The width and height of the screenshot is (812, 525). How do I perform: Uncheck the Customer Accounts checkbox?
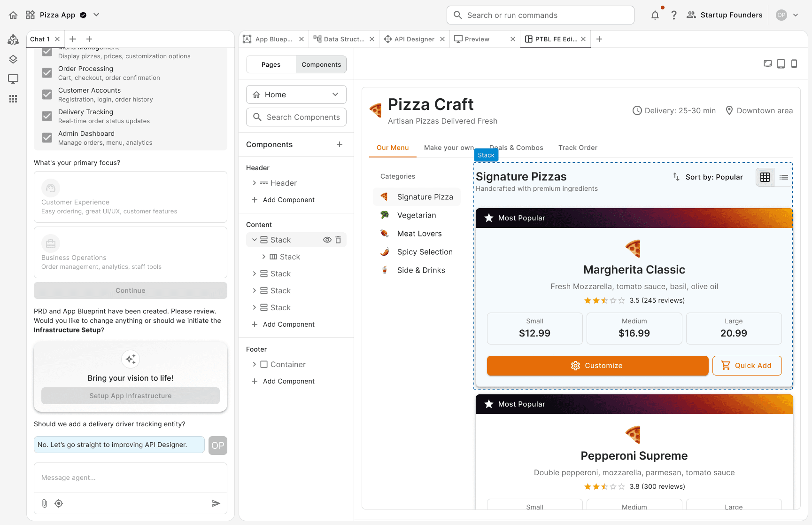pyautogui.click(x=47, y=94)
